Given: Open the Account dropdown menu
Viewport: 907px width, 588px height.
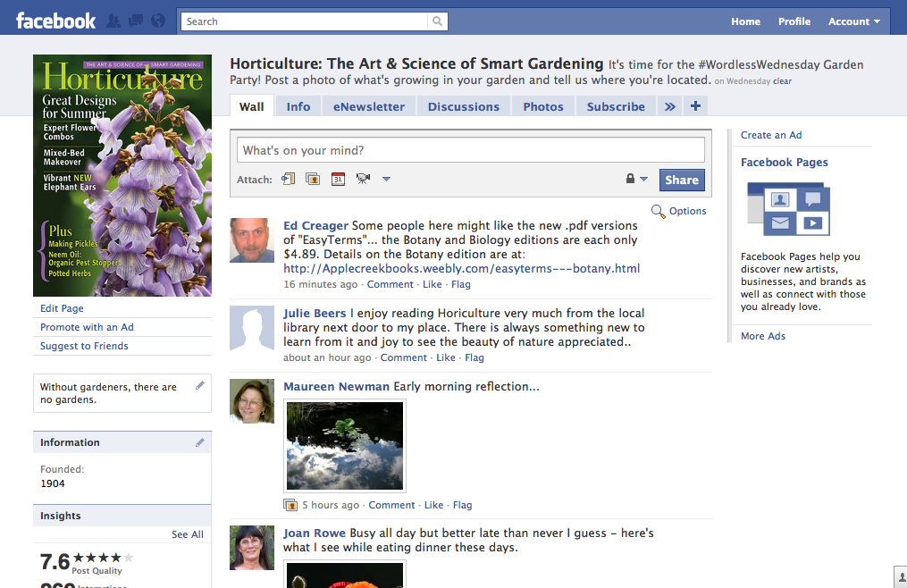Looking at the screenshot, I should [x=853, y=21].
